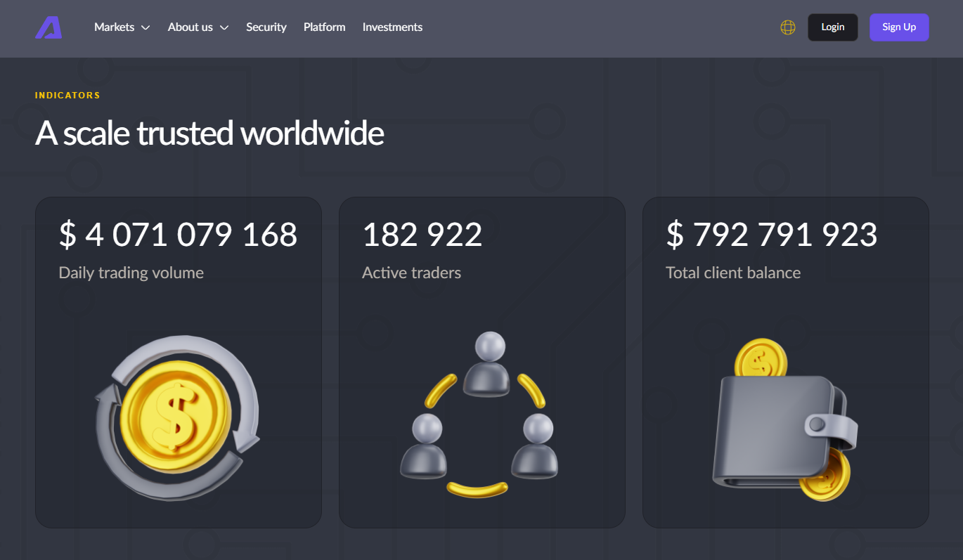
Task: Click the purple Sign Up button
Action: pyautogui.click(x=899, y=27)
